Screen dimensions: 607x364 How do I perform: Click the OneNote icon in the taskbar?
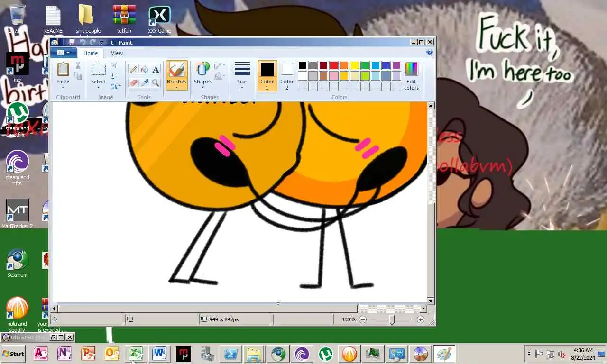64,354
